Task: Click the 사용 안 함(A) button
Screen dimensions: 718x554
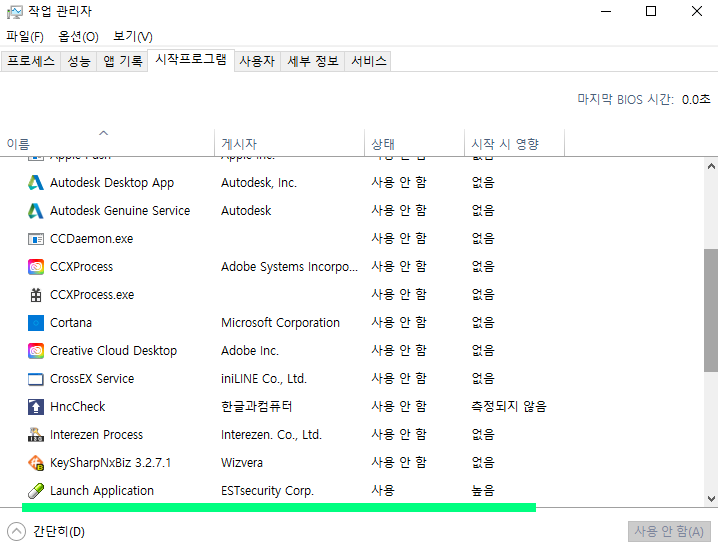Action: (669, 532)
